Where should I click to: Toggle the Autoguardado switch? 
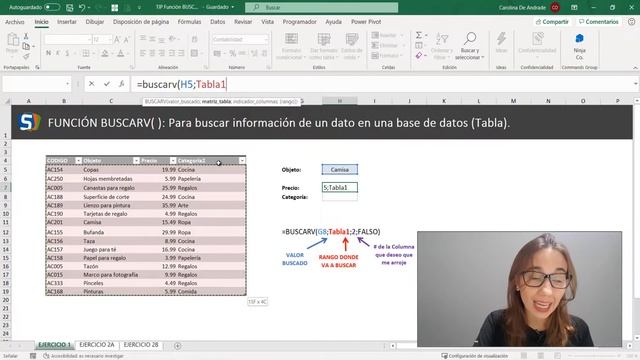coord(51,7)
